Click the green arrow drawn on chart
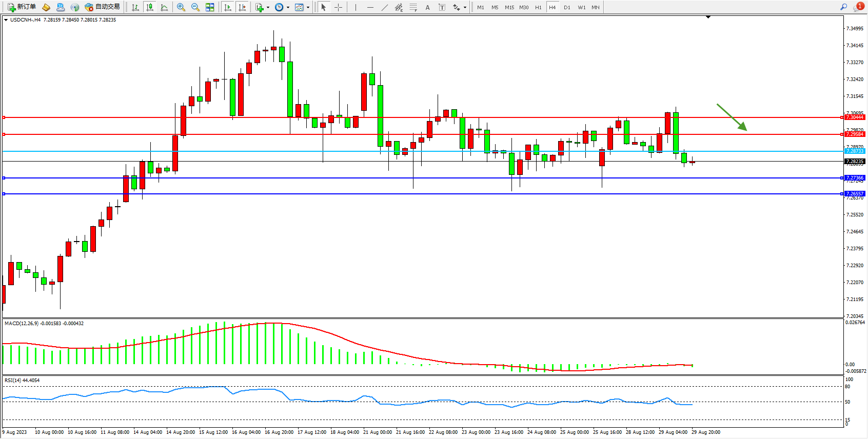 click(x=732, y=117)
